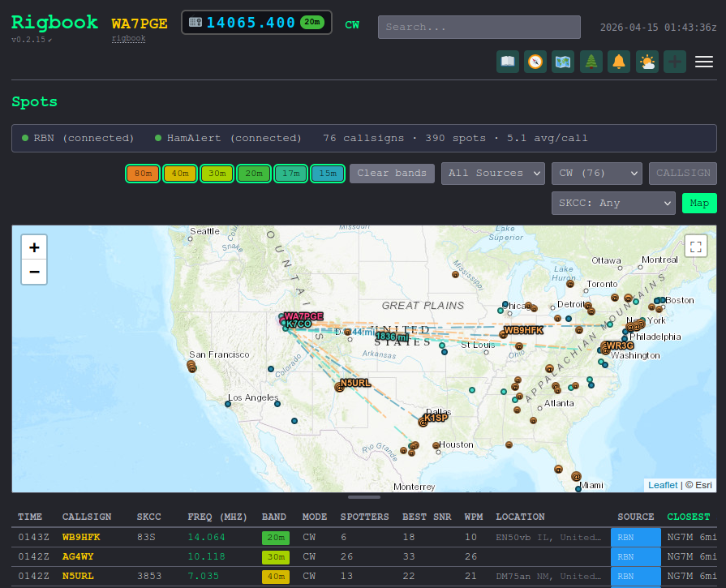Open the hamburger menu
The image size is (726, 588).
(x=703, y=61)
